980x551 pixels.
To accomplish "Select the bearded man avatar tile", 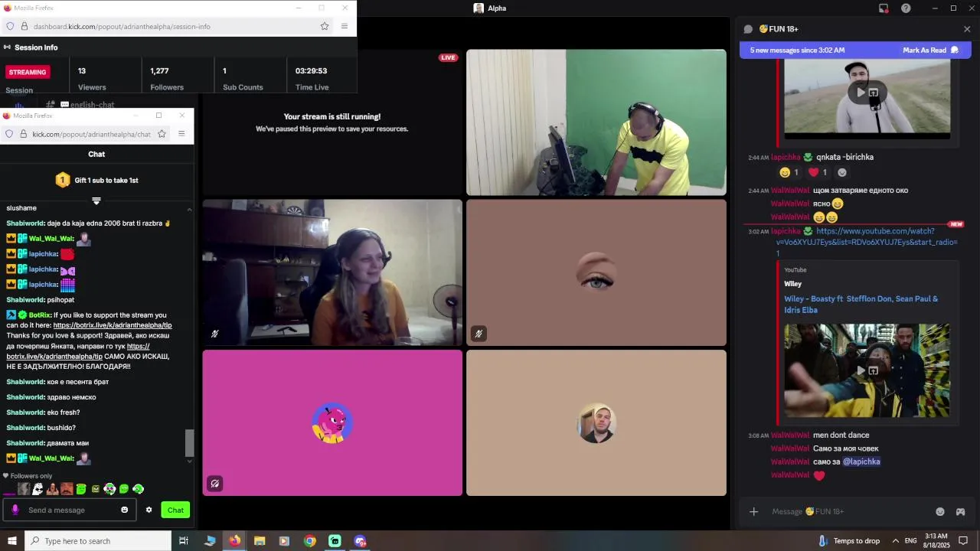I will [x=596, y=422].
